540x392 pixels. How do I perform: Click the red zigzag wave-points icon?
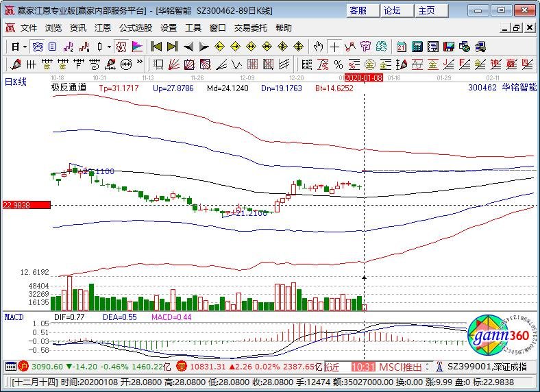(x=350, y=47)
